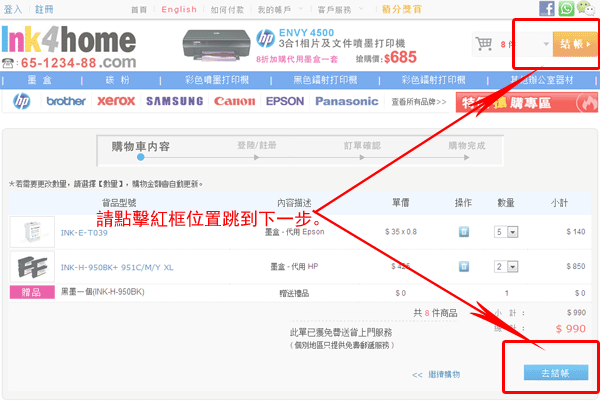Click the 訂單確認 step
The width and height of the screenshot is (600, 401).
[x=362, y=145]
